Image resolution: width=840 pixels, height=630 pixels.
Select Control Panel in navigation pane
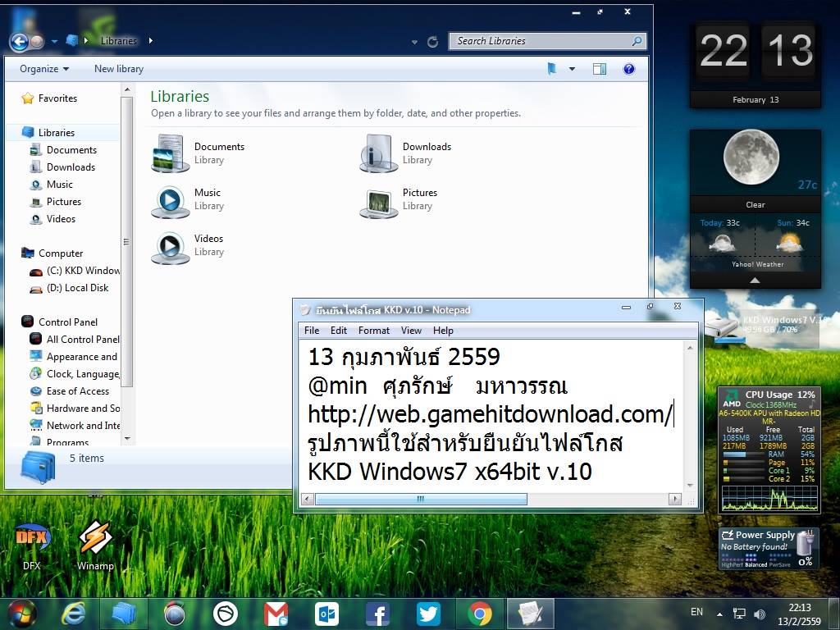coord(67,322)
